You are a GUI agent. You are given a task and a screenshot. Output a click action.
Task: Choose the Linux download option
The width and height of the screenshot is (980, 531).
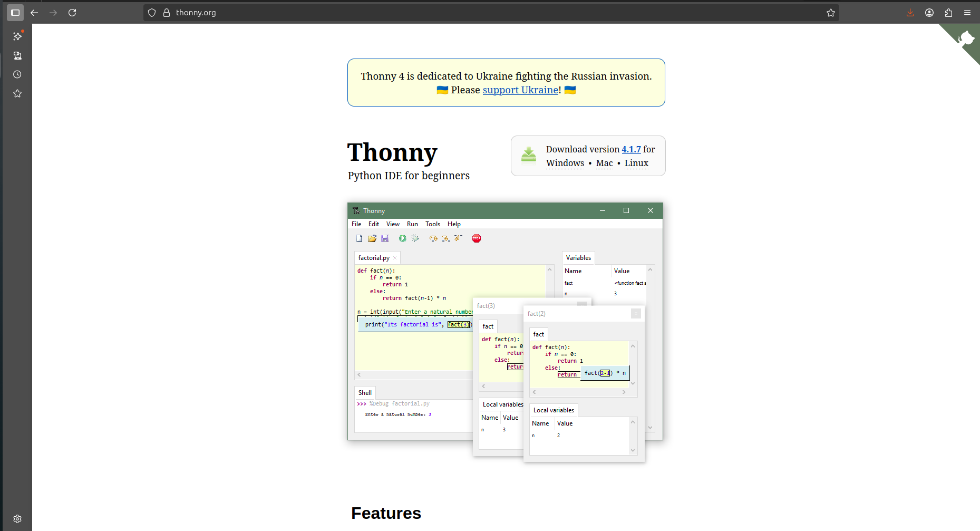click(x=636, y=163)
